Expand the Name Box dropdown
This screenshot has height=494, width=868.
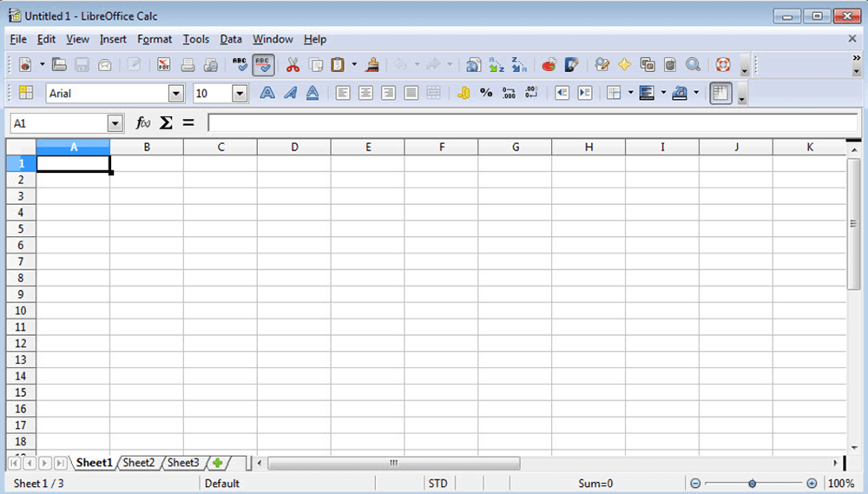click(x=115, y=123)
